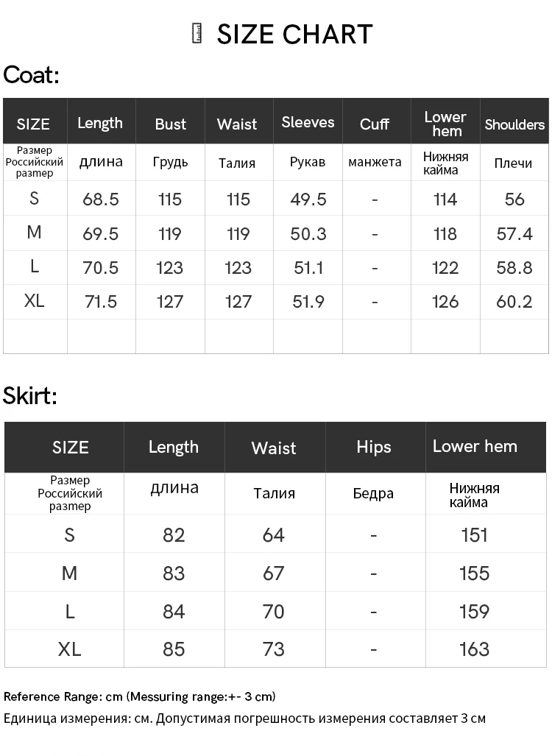Viewport: 552px width, 756px height.
Task: Select the Reference Range note text
Action: point(139,696)
